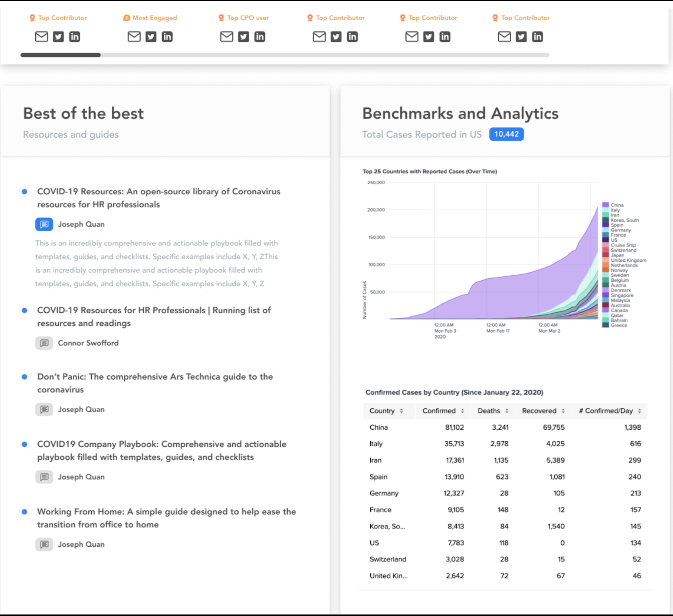This screenshot has width=673, height=616.
Task: Open LinkedIn icon under last Top Contributor
Action: click(x=537, y=37)
